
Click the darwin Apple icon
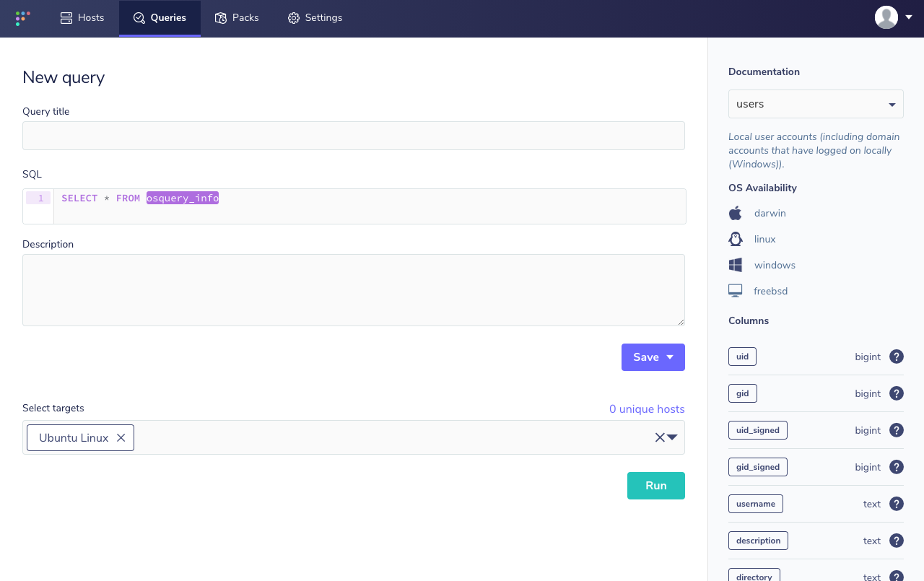coord(735,213)
